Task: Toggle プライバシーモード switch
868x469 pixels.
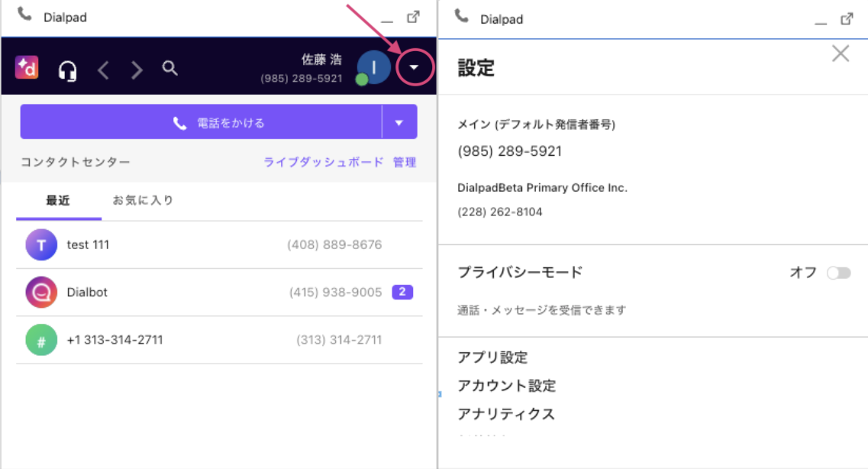Action: (x=838, y=273)
